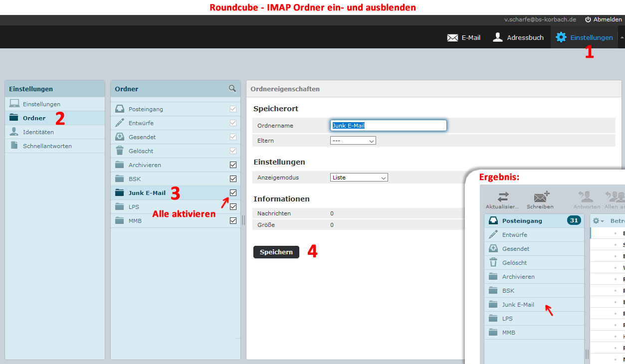The width and height of the screenshot is (625, 364).
Task: Click the Speichern button
Action: click(276, 252)
